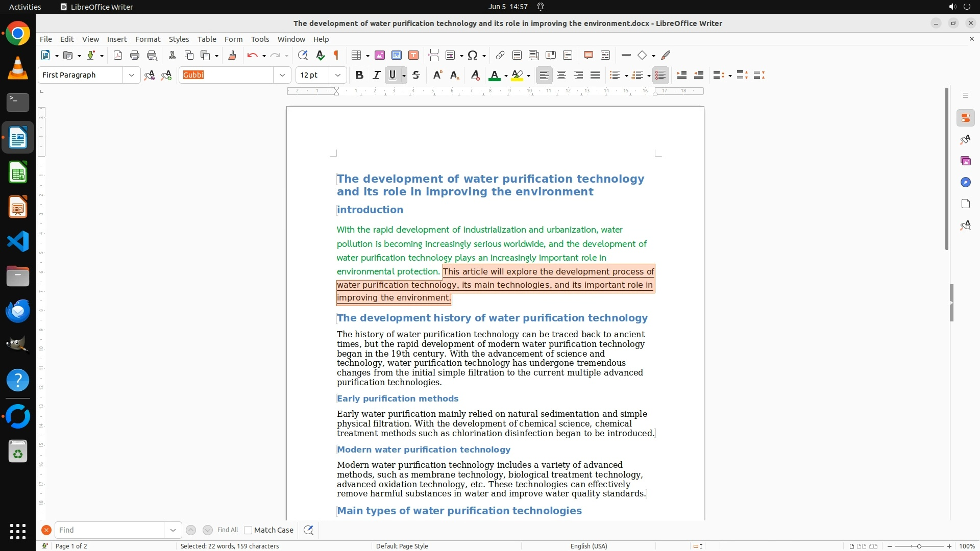Toggle Bold formatting
The image size is (980, 551).
tap(359, 75)
